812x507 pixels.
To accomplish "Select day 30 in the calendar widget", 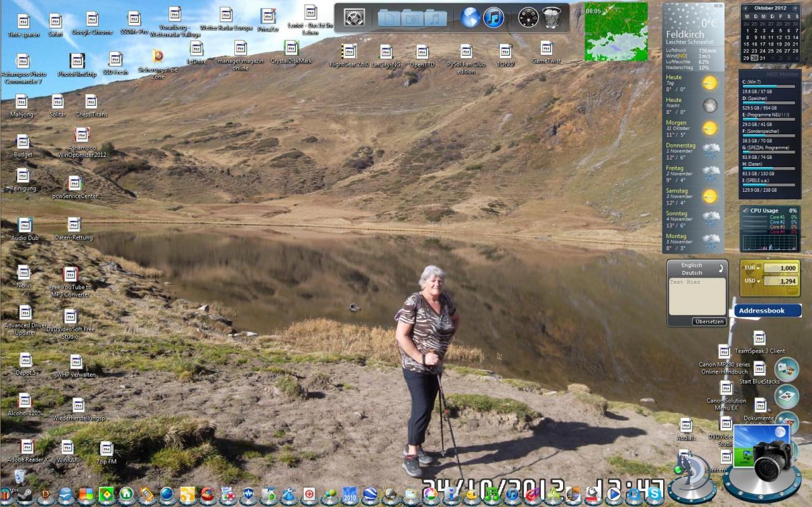I will pyautogui.click(x=754, y=58).
